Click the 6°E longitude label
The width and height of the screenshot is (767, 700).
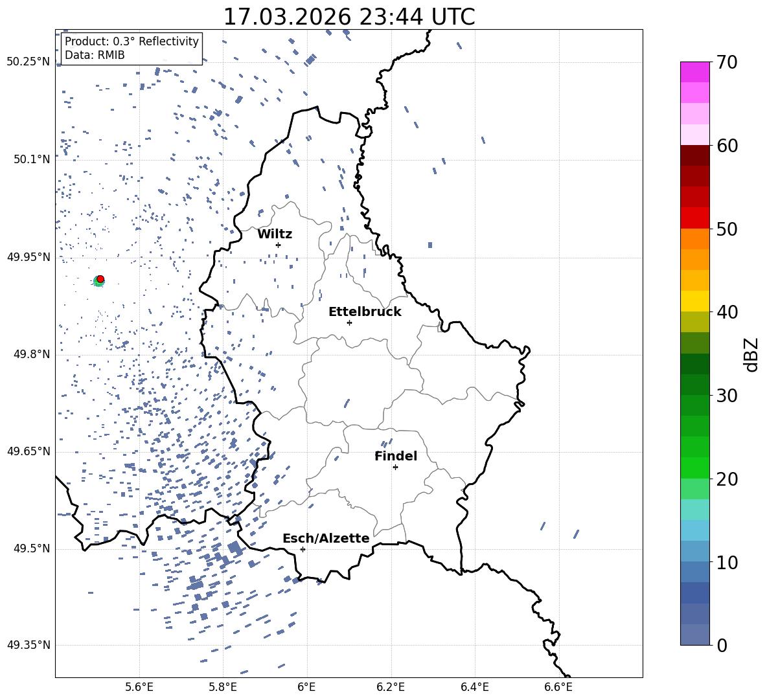[x=306, y=687]
